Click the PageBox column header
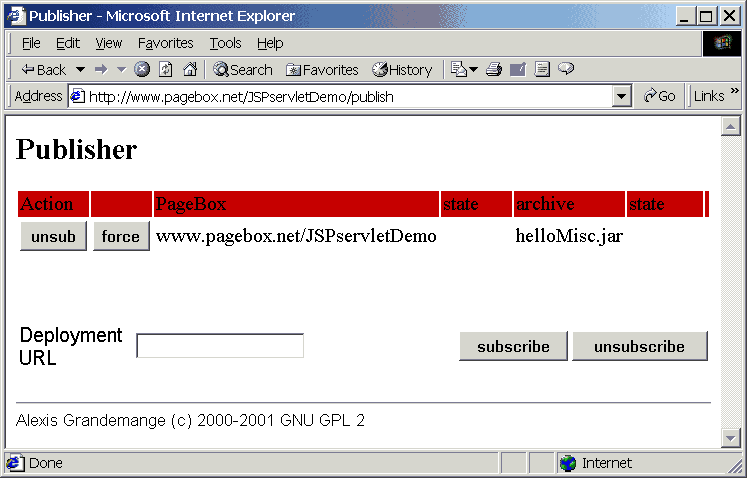The height and width of the screenshot is (478, 747). (296, 204)
